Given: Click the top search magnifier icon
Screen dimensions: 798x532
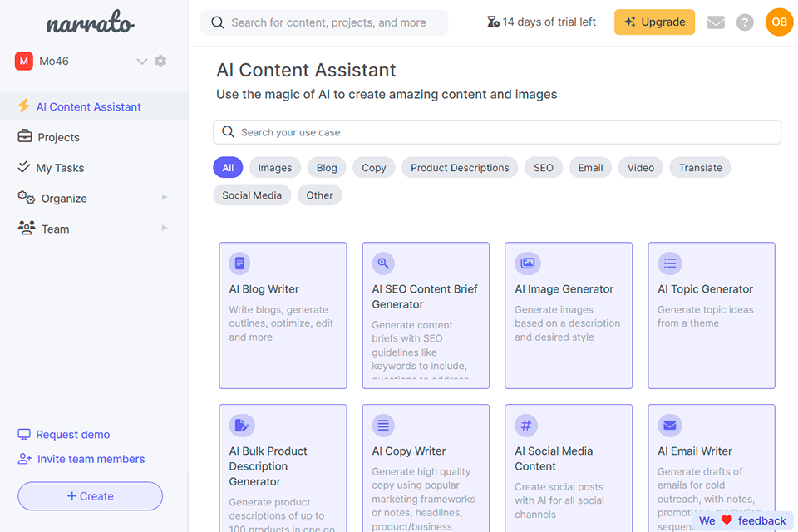Looking at the screenshot, I should [x=217, y=22].
